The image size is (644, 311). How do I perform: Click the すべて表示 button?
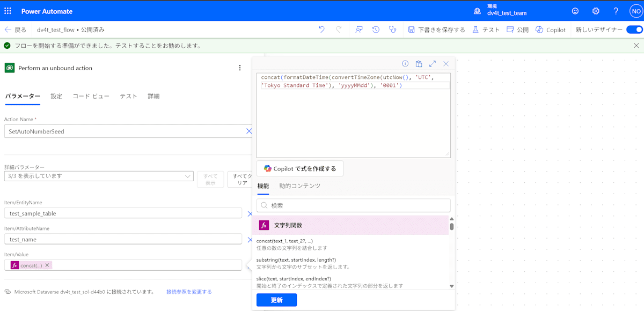tap(210, 180)
